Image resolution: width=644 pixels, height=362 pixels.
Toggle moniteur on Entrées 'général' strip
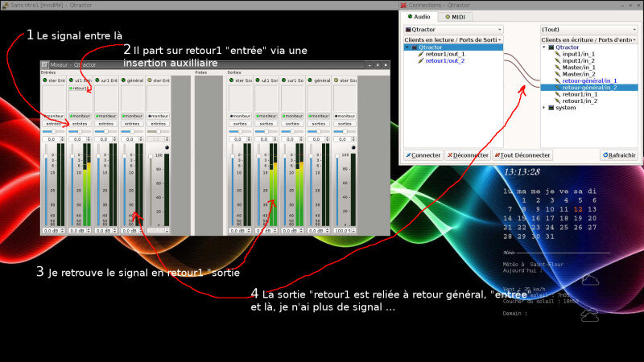(132, 116)
